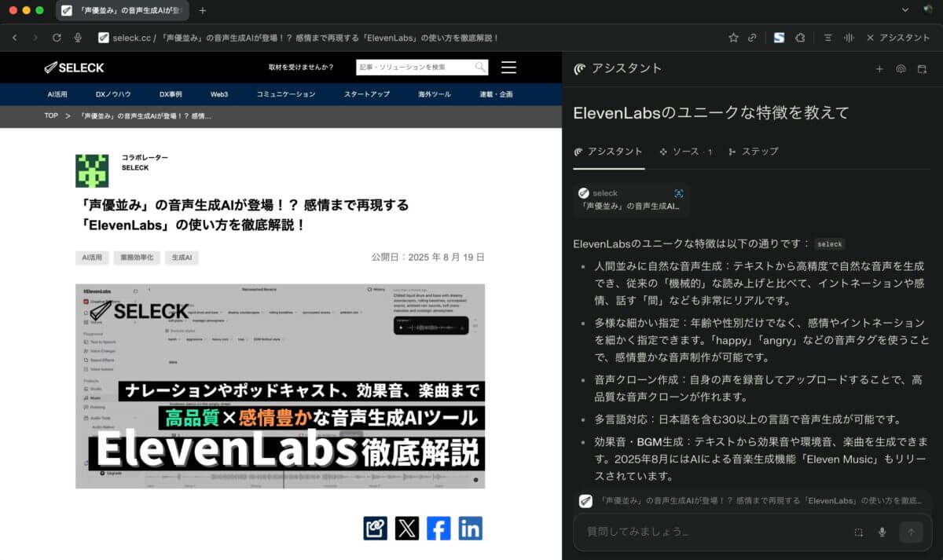This screenshot has width=943, height=560.
Task: Click the 公開日：2025 年 8 月 19 日 text
Action: (x=428, y=258)
